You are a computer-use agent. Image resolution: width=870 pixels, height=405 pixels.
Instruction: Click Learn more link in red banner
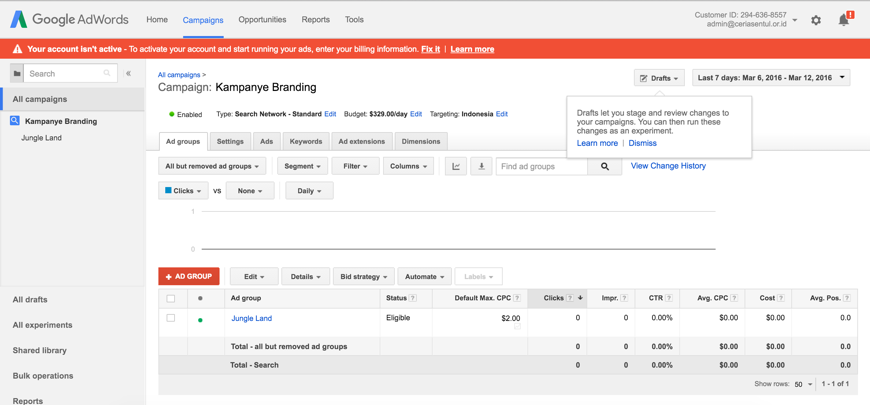(472, 49)
